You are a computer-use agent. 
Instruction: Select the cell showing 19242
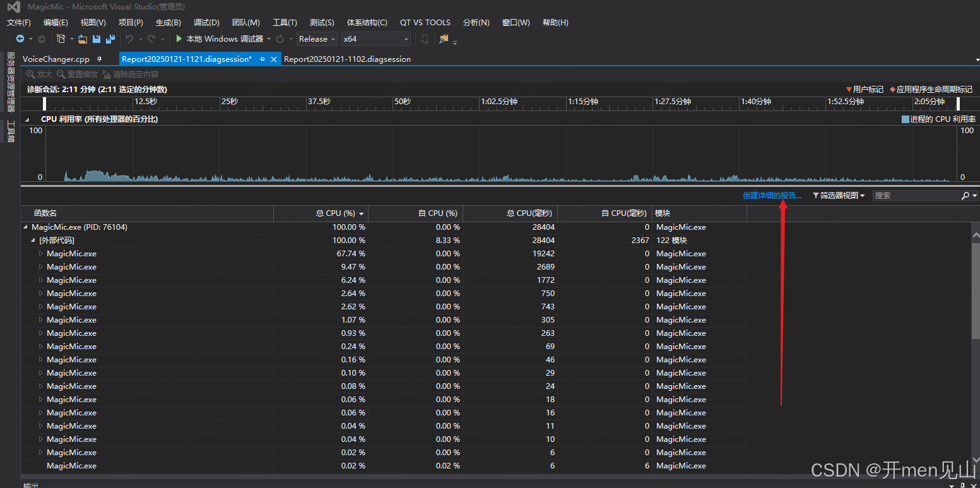(543, 254)
